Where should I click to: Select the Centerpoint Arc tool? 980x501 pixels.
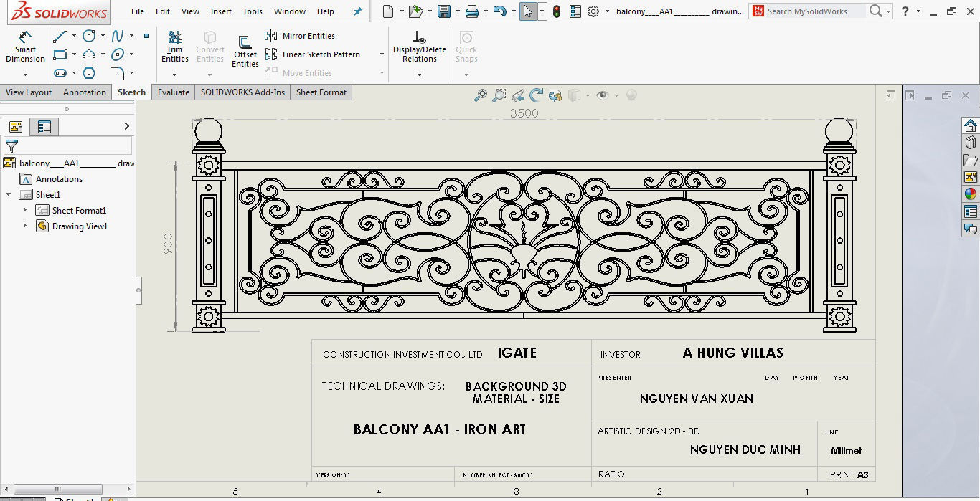(x=89, y=54)
